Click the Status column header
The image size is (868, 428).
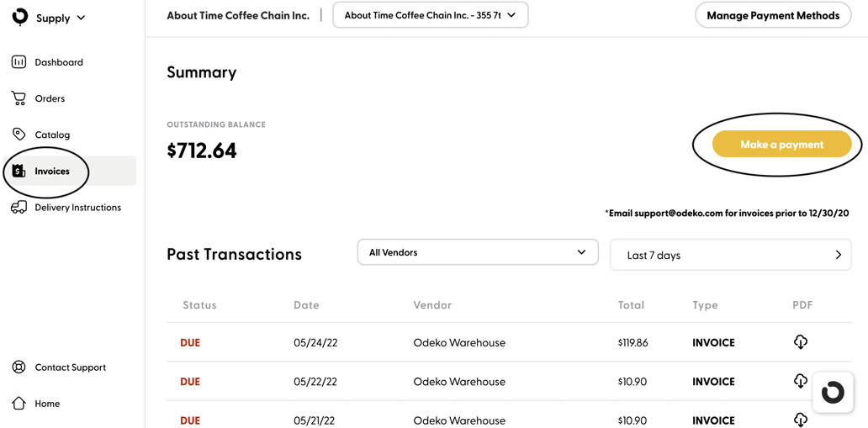pyautogui.click(x=199, y=305)
